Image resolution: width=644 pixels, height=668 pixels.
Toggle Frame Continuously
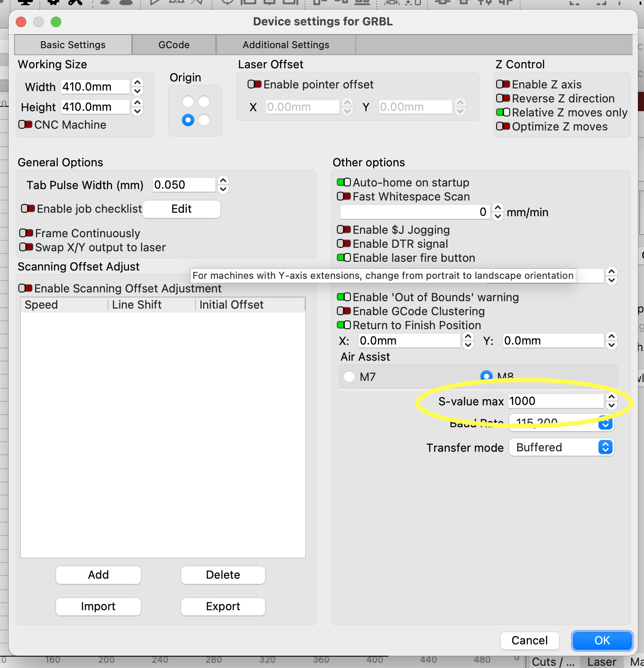[26, 233]
